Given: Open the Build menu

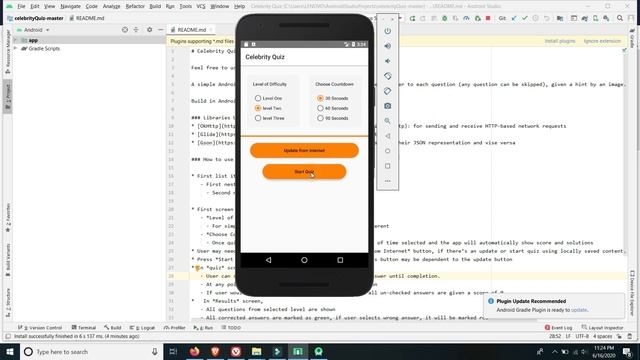Looking at the screenshot, I should pyautogui.click(x=155, y=7).
